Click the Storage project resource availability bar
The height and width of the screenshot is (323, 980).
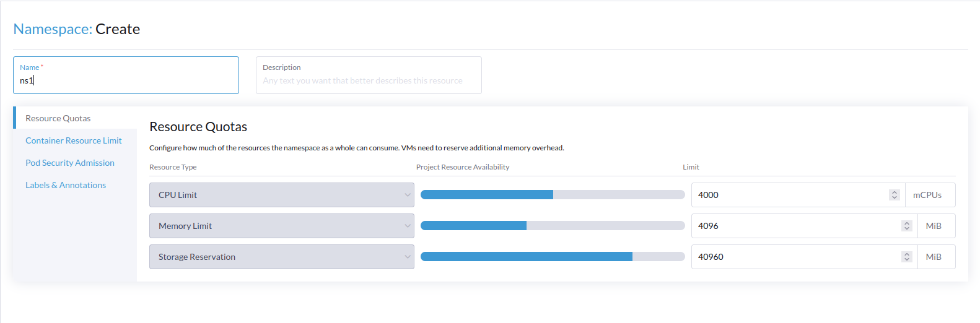pos(552,257)
